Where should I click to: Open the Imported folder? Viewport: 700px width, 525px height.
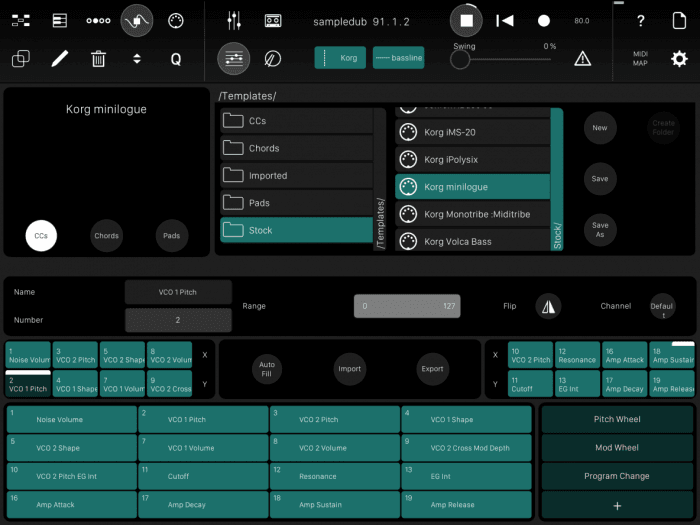297,175
